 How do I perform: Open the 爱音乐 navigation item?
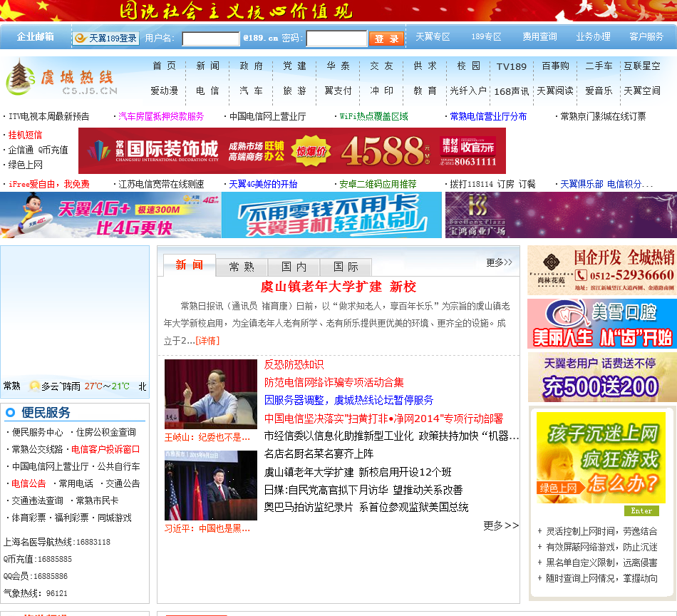[599, 91]
